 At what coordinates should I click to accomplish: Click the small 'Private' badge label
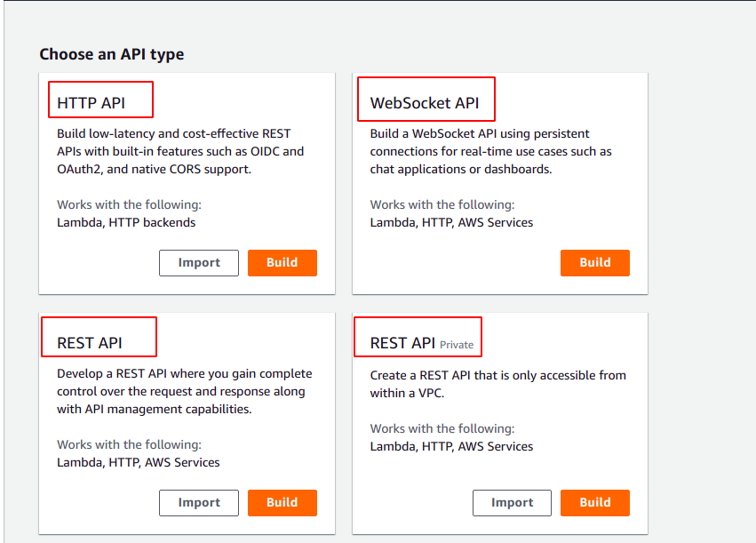(457, 345)
